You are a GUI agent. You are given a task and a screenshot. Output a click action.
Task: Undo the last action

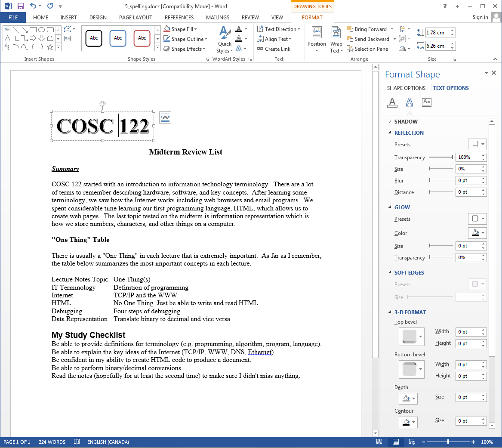click(33, 6)
